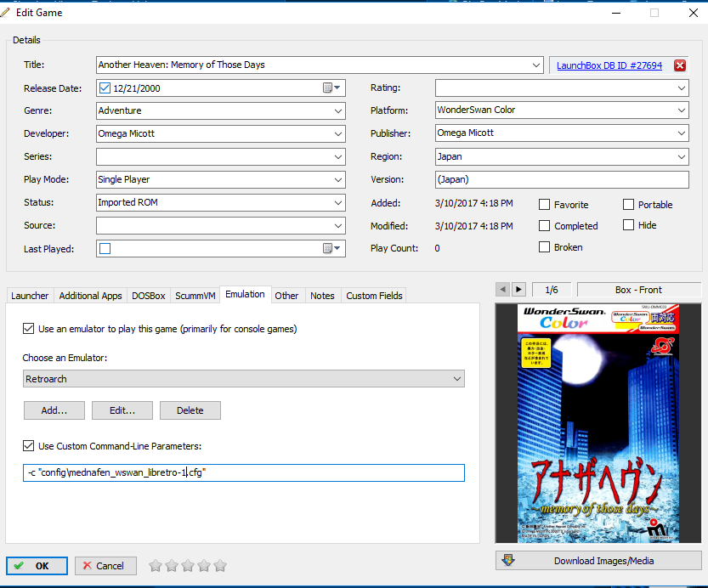Viewport: 708px width, 588px height.
Task: Open the LaunchBox DB ID #27694 link
Action: tap(609, 65)
